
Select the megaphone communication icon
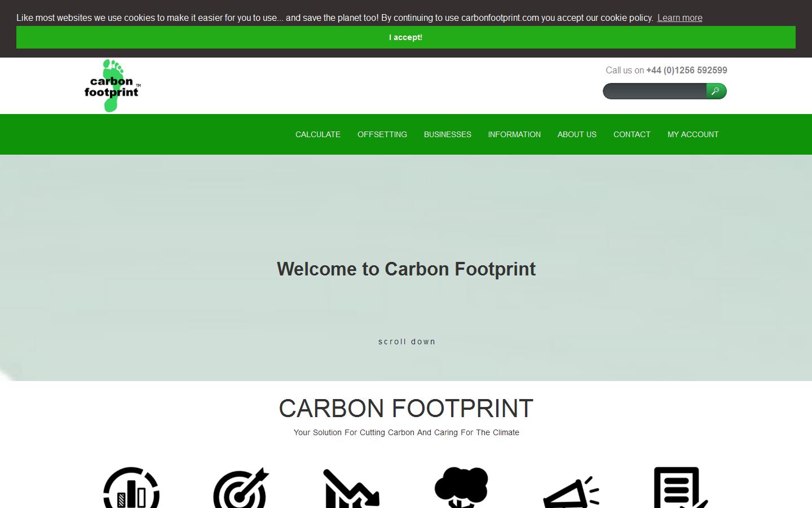[571, 492]
